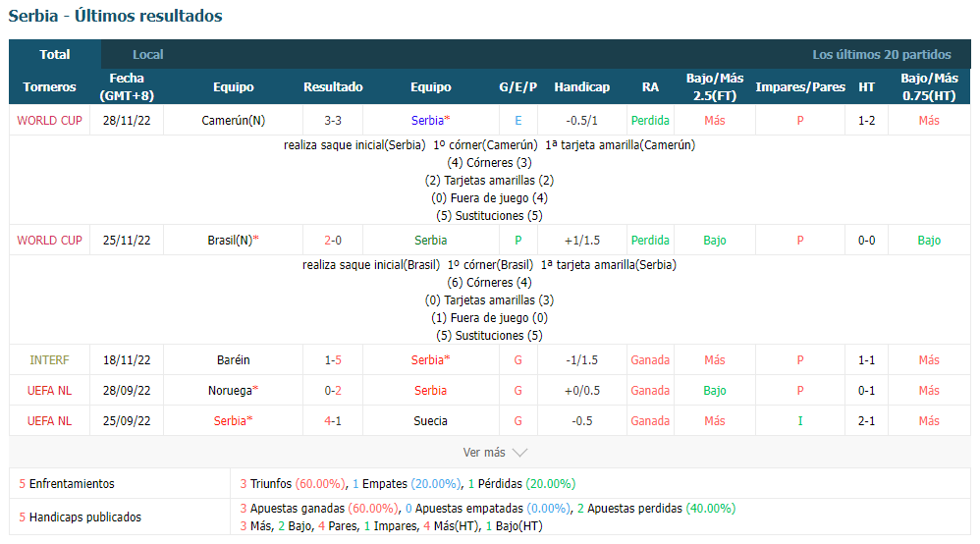Click the G/E/P column header
980x544 pixels.
tap(518, 87)
